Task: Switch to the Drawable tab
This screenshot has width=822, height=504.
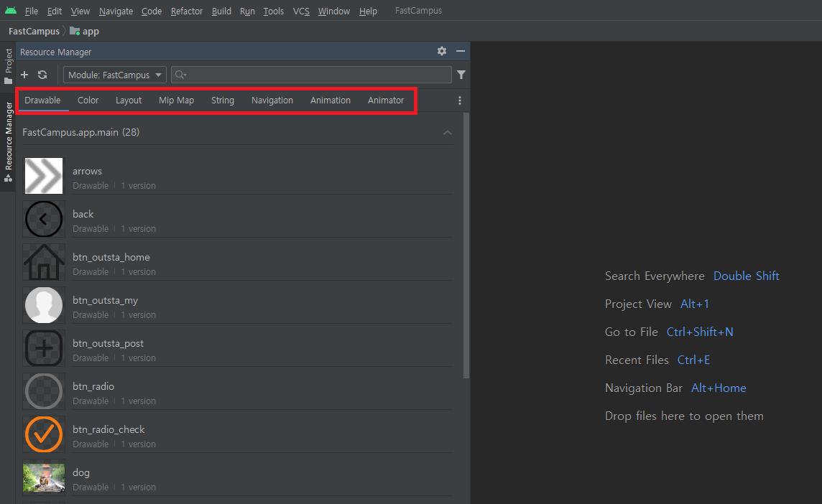Action: [x=42, y=100]
